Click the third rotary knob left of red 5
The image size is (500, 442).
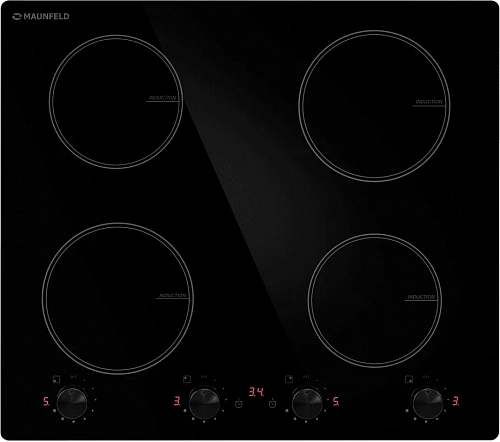tap(307, 403)
